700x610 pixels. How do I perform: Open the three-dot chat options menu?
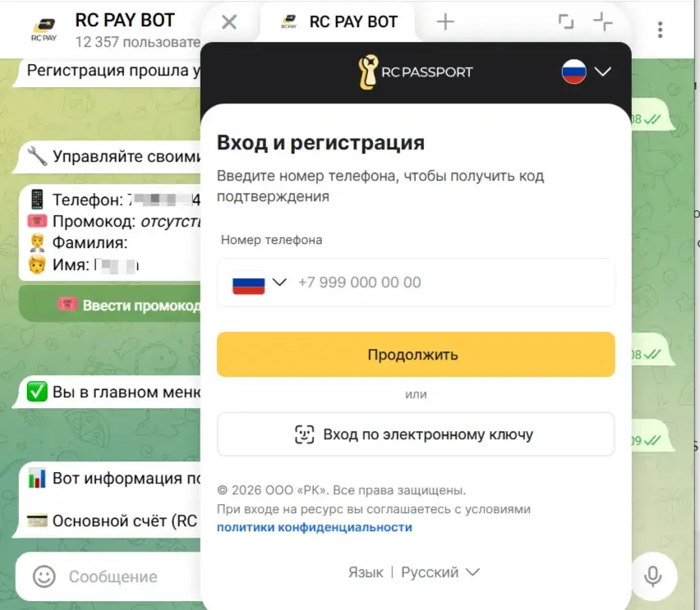click(x=660, y=30)
